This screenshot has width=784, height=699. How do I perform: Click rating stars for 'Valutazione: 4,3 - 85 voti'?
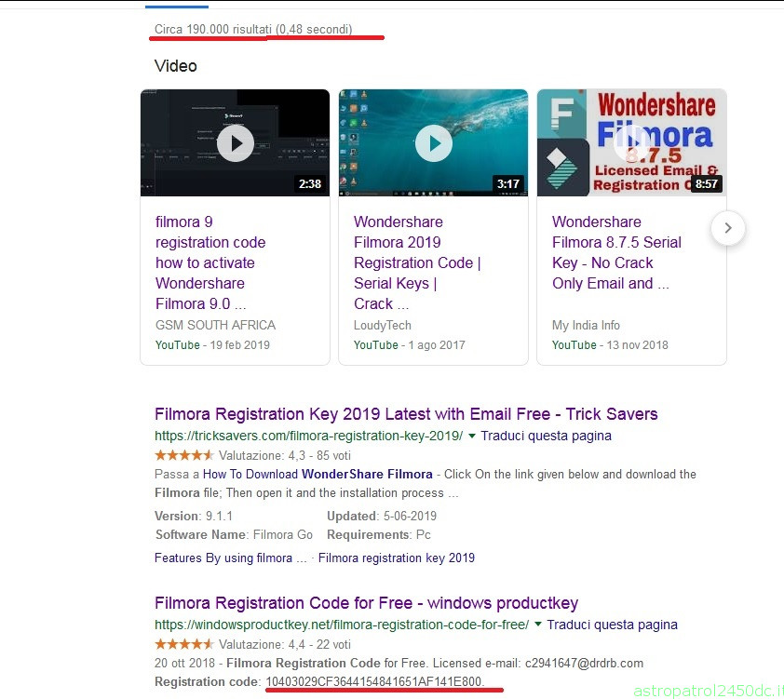click(x=184, y=455)
